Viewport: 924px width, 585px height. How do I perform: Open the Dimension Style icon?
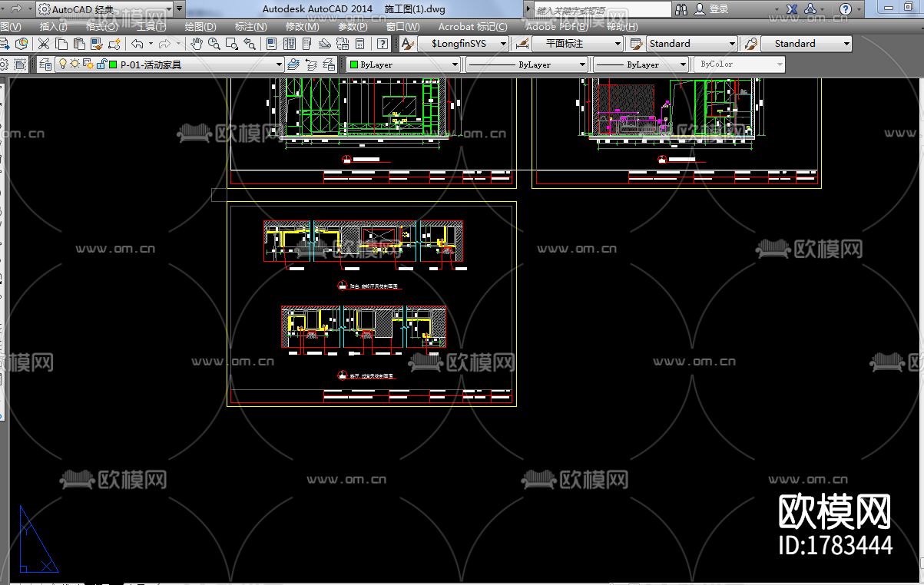tap(522, 44)
